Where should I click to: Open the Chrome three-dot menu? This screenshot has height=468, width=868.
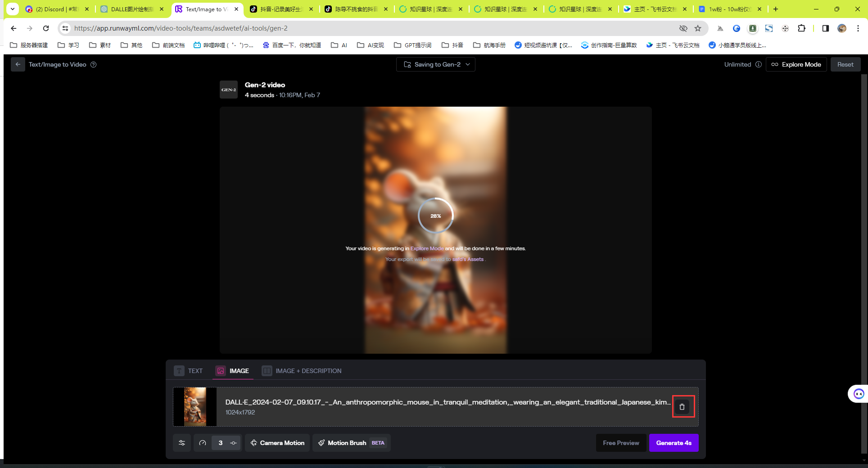point(858,28)
